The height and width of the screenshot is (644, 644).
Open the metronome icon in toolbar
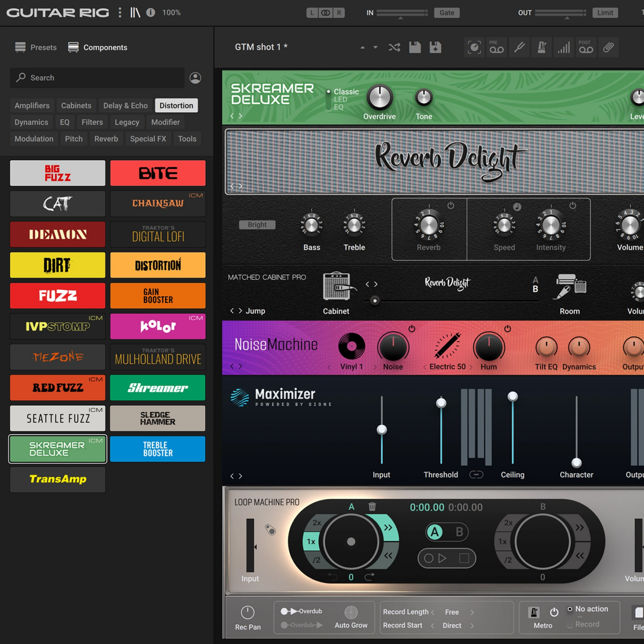point(542,47)
